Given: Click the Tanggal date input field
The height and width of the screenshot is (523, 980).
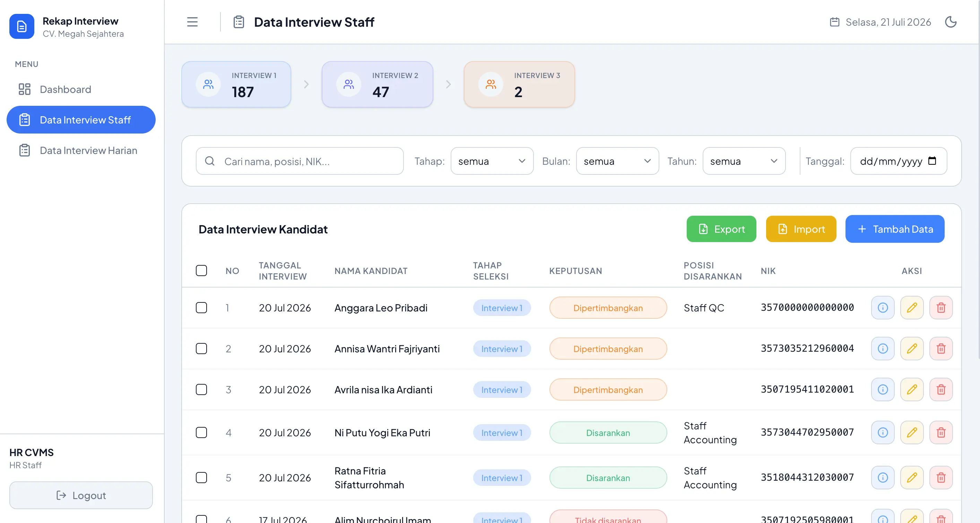Looking at the screenshot, I should point(899,161).
